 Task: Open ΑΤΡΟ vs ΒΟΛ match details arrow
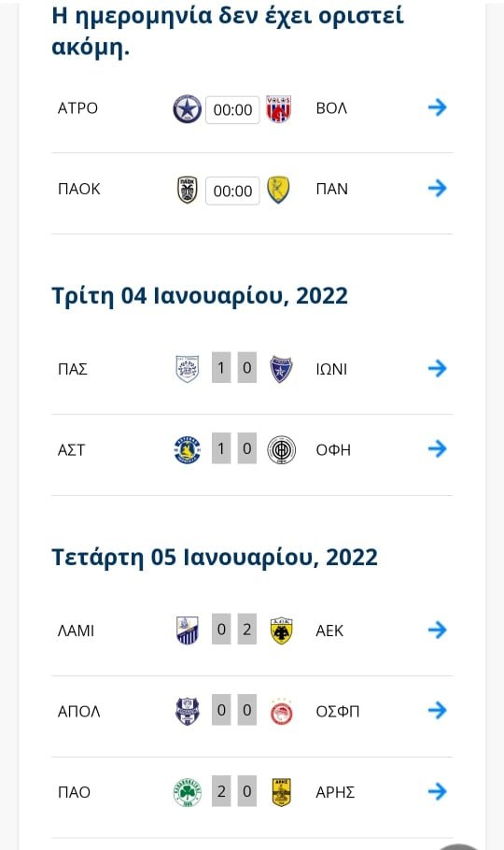pyautogui.click(x=438, y=107)
